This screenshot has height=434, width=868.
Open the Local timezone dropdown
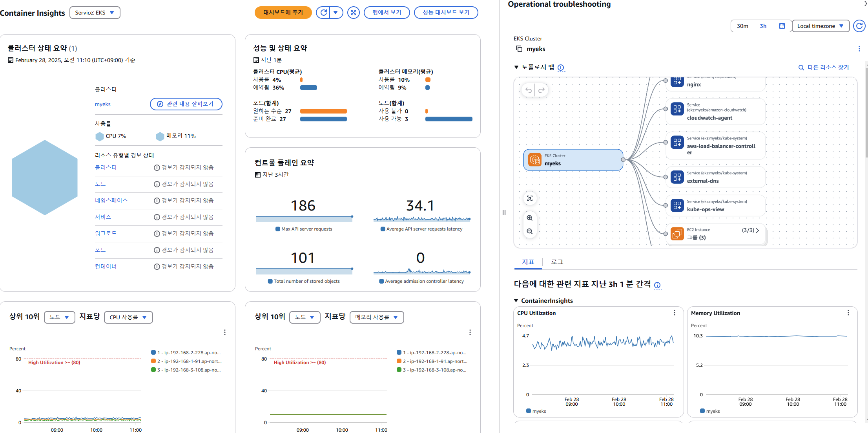(x=820, y=26)
